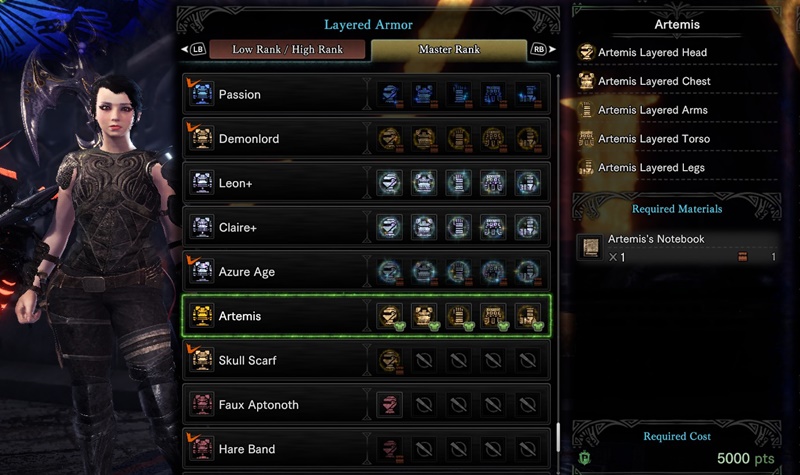Select the Demonlord armor row
The height and width of the screenshot is (475, 800).
366,138
